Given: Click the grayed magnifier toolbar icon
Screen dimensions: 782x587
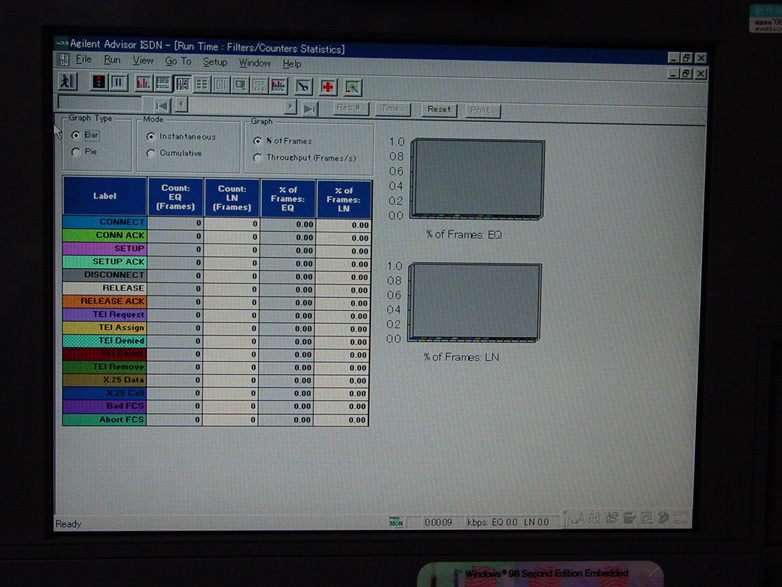Looking at the screenshot, I should pyautogui.click(x=240, y=85).
